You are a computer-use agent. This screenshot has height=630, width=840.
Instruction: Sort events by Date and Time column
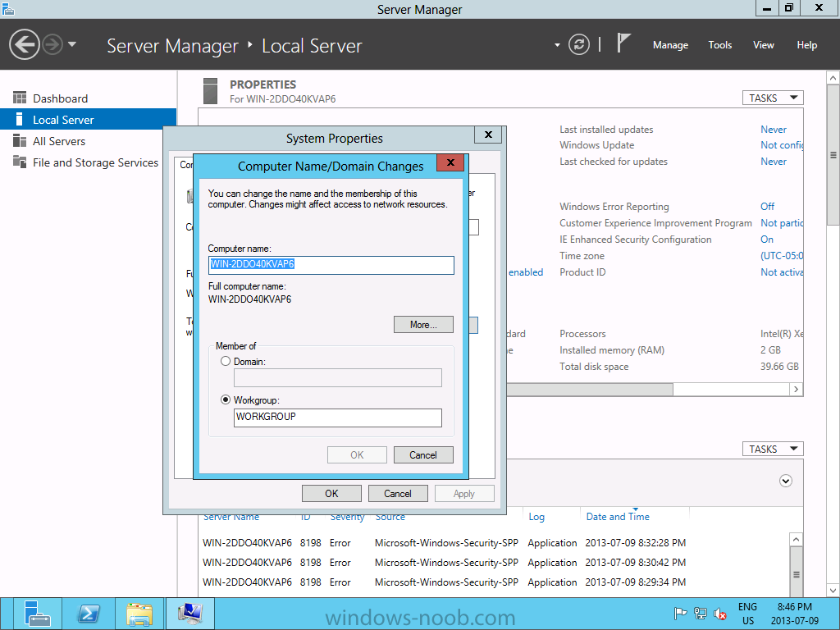coord(618,517)
